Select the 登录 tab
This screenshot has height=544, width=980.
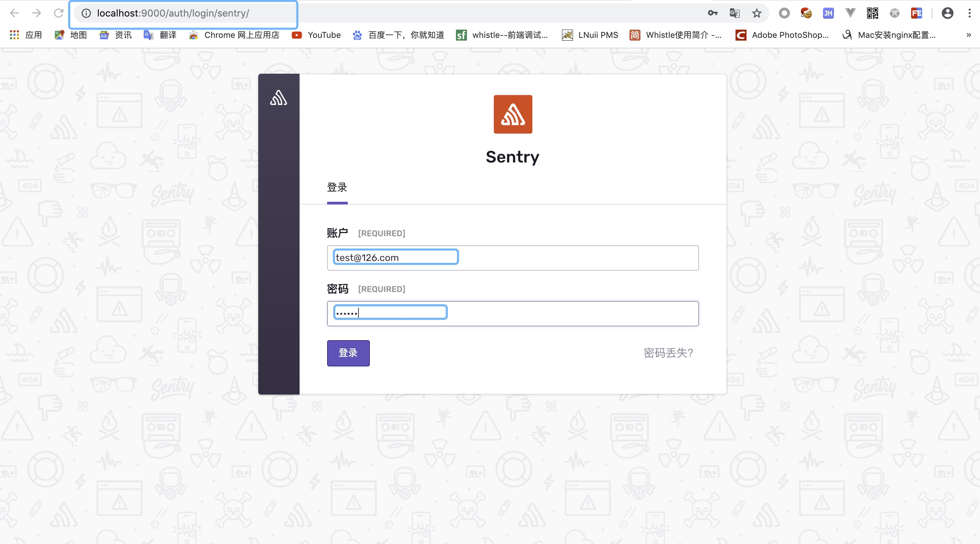pos(337,188)
